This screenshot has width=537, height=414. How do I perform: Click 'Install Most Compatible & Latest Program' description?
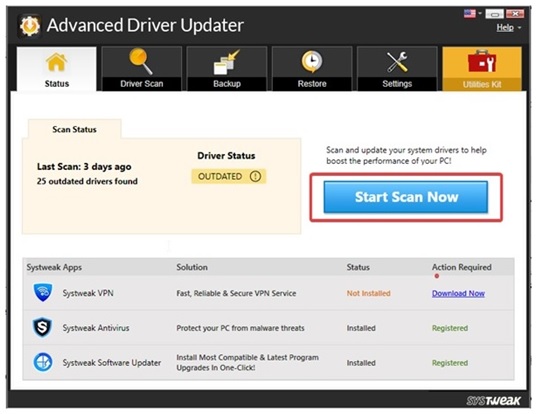coord(247,363)
